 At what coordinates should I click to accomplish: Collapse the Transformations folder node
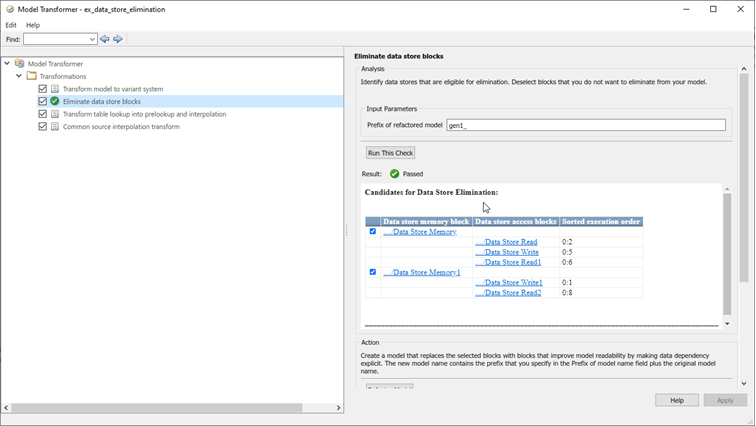pos(19,76)
